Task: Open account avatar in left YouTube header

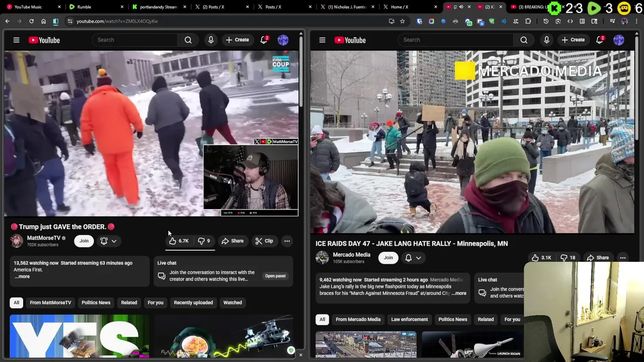Action: pos(283,40)
